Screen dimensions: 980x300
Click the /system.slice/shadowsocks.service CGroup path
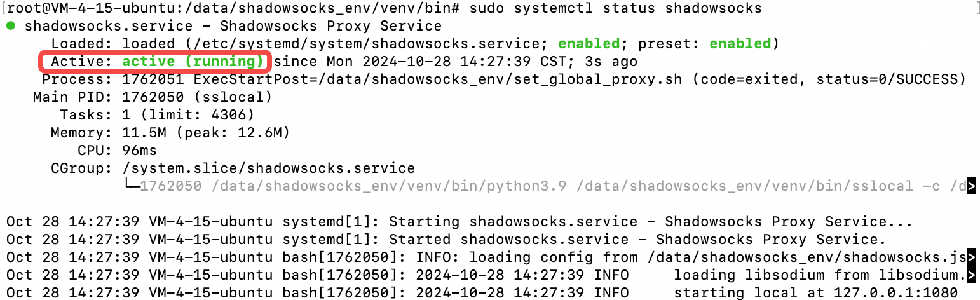click(268, 168)
